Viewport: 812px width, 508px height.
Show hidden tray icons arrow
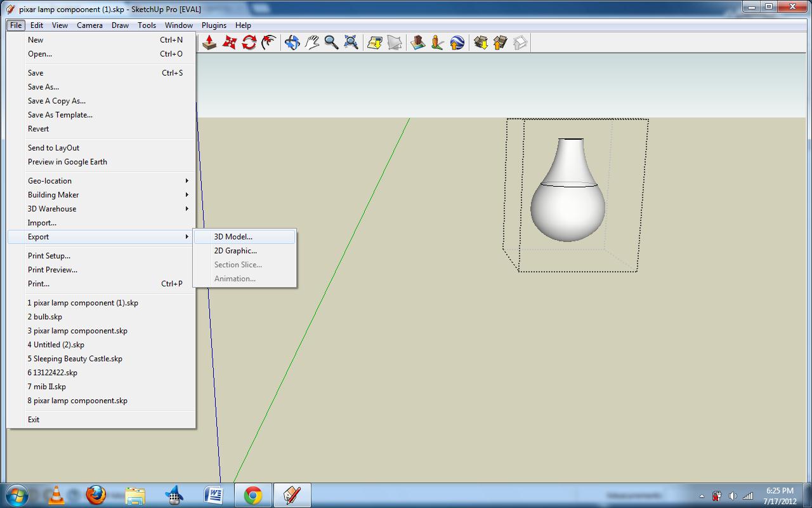coord(702,496)
